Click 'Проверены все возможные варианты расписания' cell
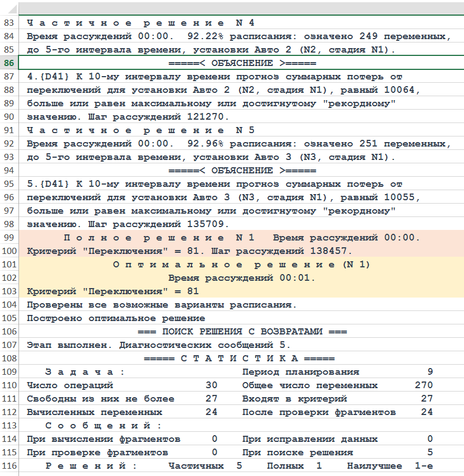Image resolution: width=464 pixels, height=476 pixels. pos(161,305)
